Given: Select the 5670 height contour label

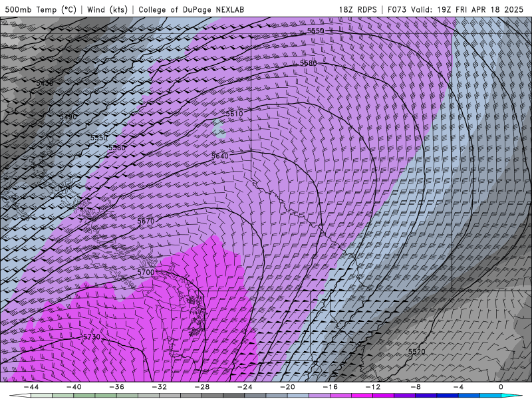Looking at the screenshot, I should 146,221.
